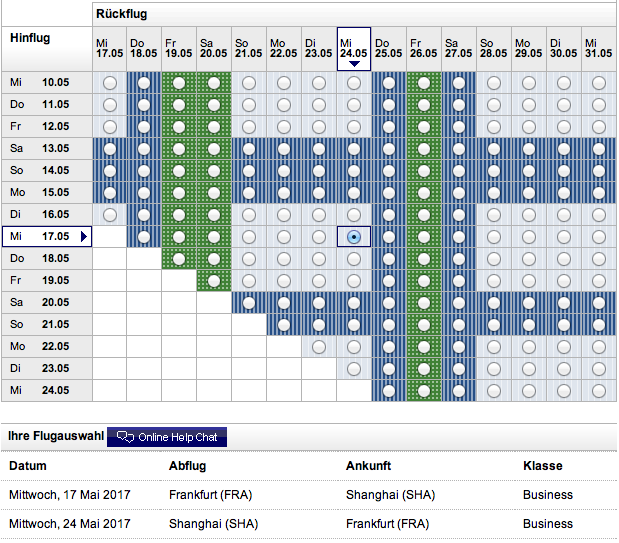Pick outbound Di 16.05, return Mi 31.05

[x=598, y=214]
